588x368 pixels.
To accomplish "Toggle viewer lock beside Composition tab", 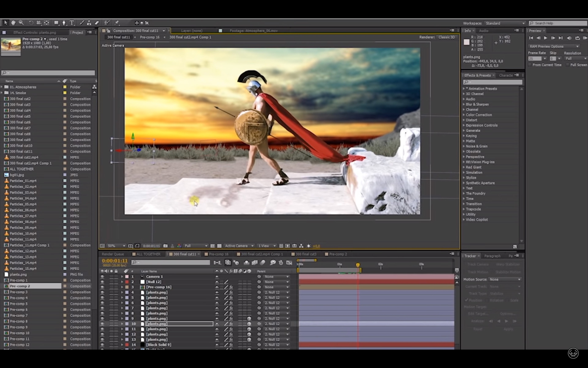I will click(108, 31).
